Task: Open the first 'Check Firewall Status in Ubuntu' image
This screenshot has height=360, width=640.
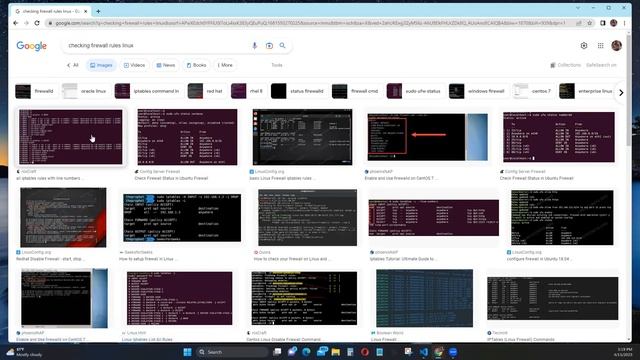Action: [187, 137]
